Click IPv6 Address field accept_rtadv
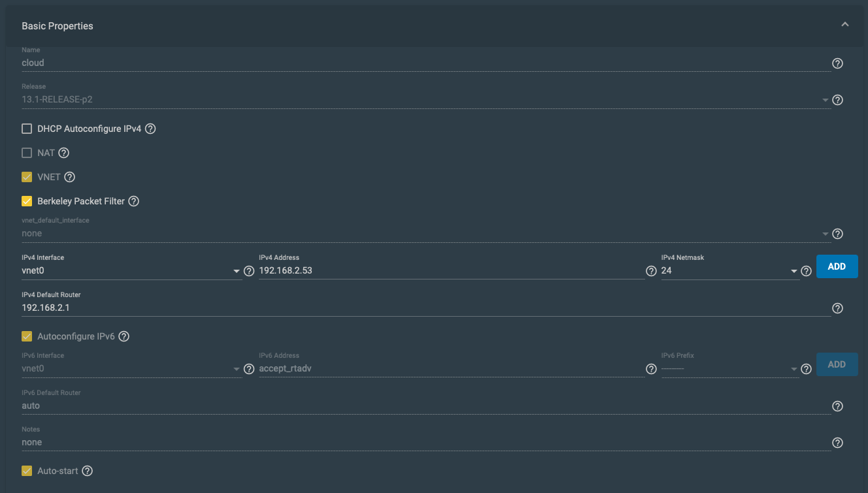Viewport: 868px width, 493px height. click(452, 368)
